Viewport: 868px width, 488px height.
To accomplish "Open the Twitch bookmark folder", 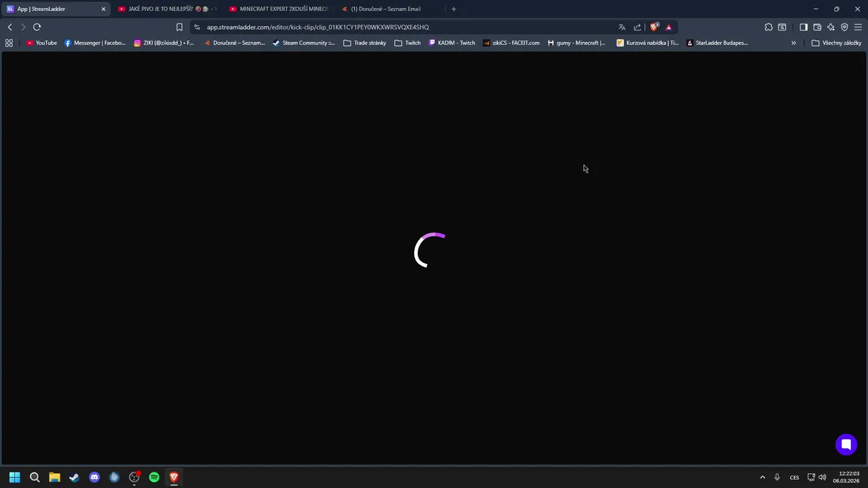I will point(408,43).
